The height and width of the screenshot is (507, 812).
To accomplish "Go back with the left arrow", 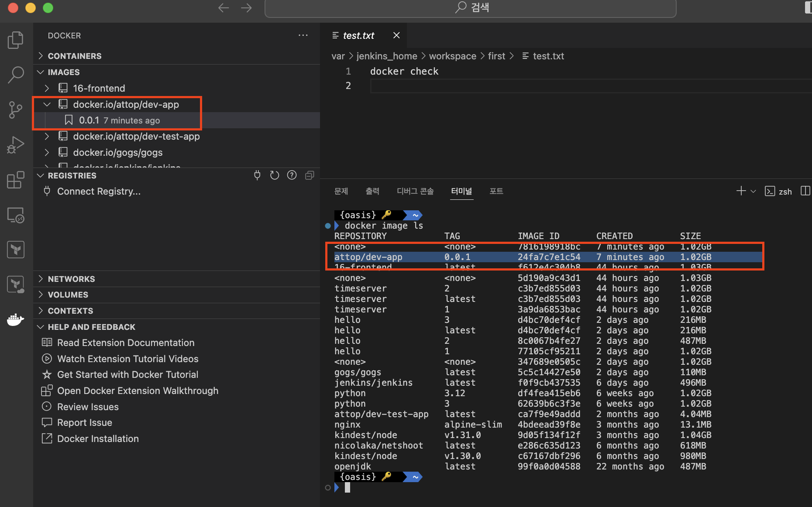I will pos(224,8).
